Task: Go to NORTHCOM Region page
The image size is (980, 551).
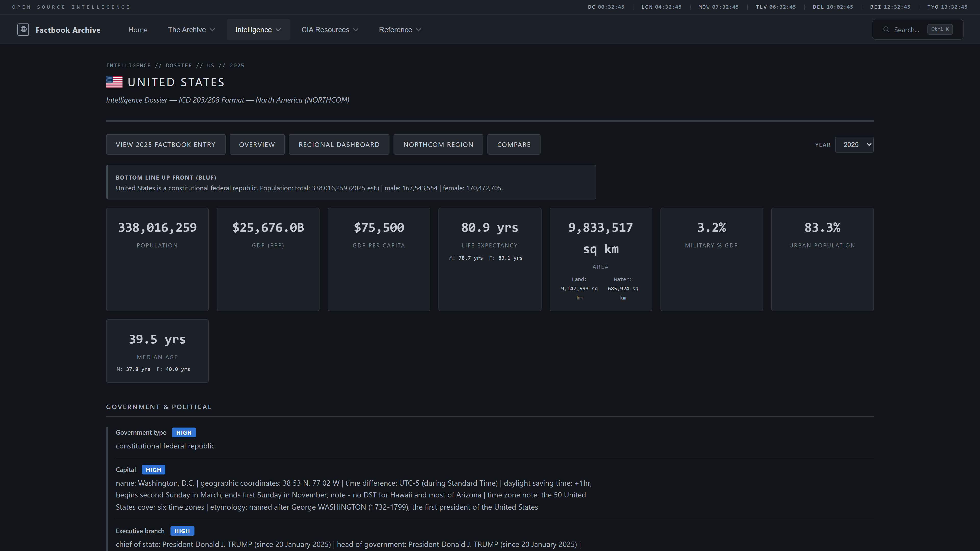Action: [438, 144]
